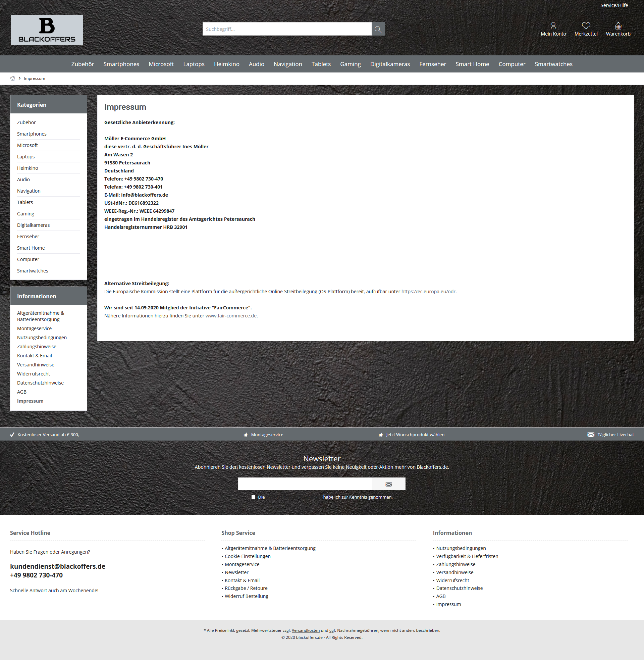Open Kontakt & Email in sidebar
644x660 pixels.
35,356
